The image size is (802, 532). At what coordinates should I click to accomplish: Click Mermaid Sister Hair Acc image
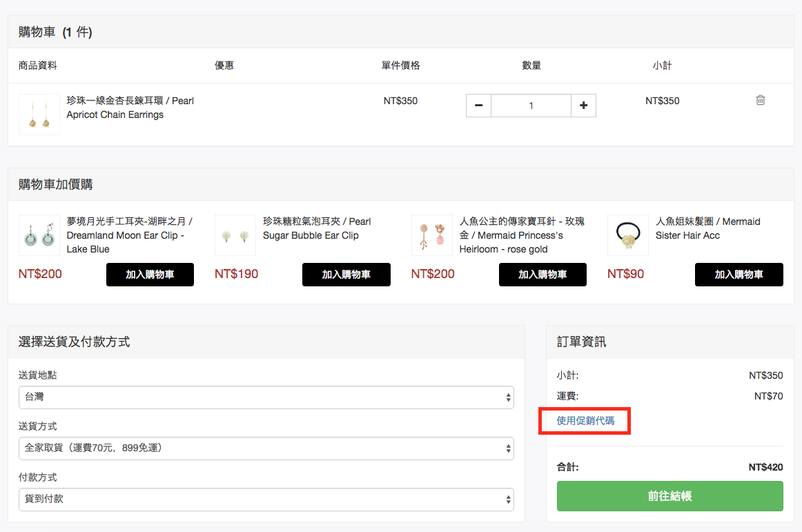point(627,235)
